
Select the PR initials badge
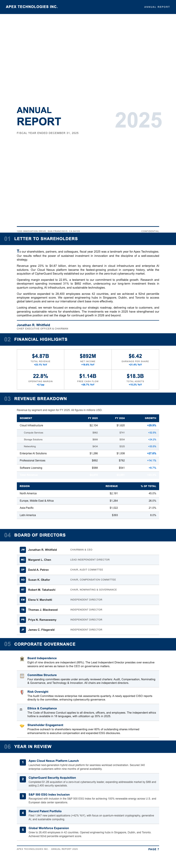point(23,619)
